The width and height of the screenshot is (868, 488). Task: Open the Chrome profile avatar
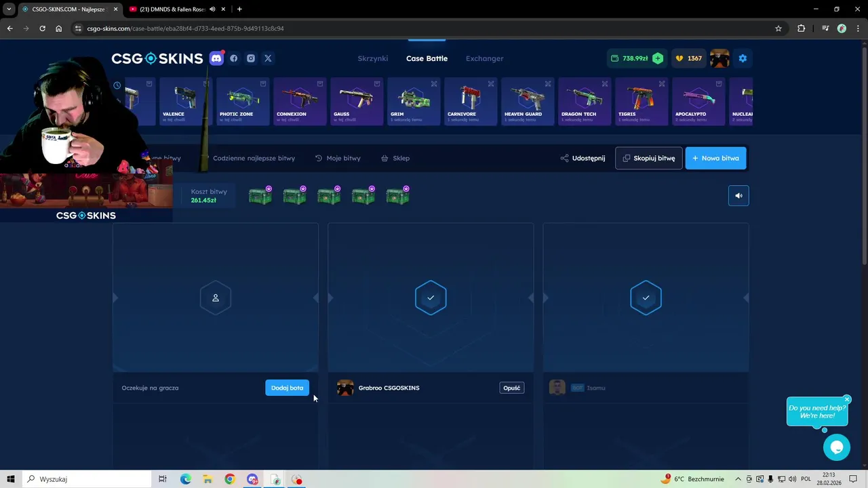(x=842, y=28)
